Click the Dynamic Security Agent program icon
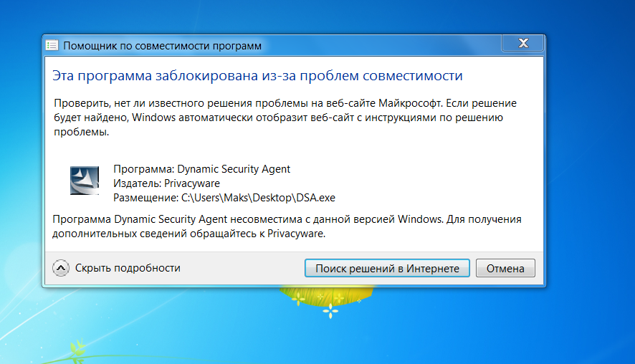The height and width of the screenshot is (364, 635). (x=85, y=179)
